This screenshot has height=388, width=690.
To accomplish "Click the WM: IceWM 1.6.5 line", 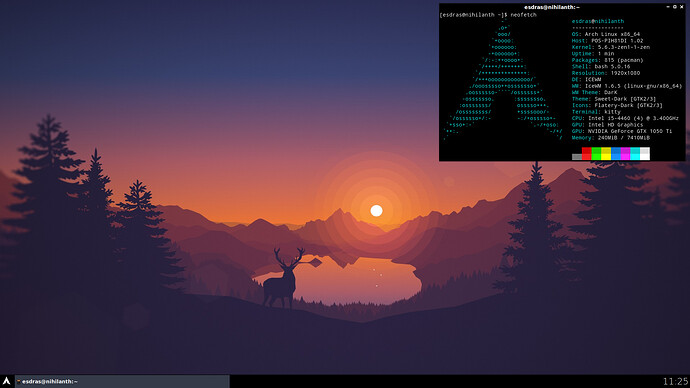I will (x=627, y=86).
